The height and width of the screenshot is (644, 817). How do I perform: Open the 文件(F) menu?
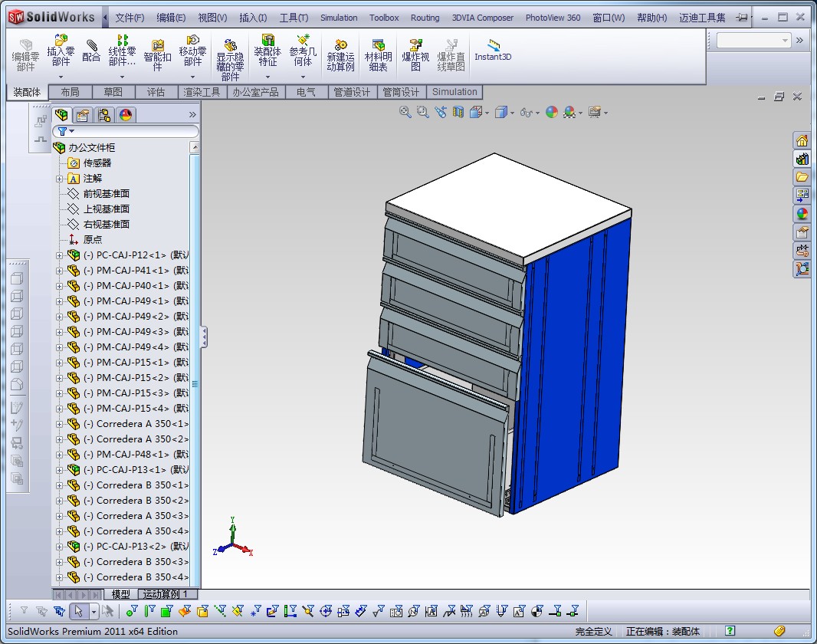coord(130,18)
